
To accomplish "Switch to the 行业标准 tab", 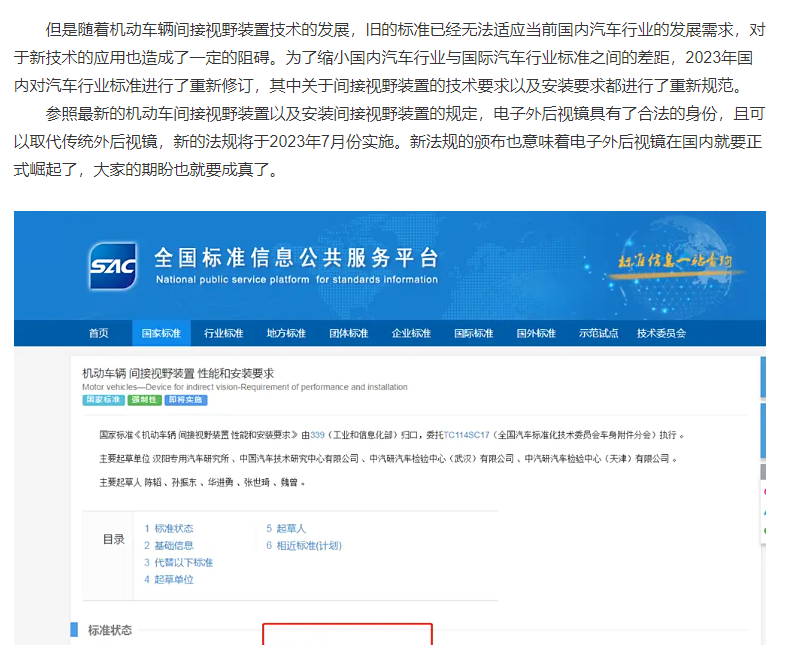I will coord(224,333).
